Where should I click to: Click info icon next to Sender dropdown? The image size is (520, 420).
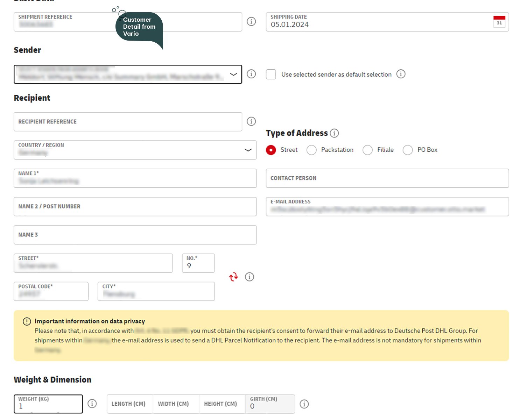pyautogui.click(x=251, y=74)
